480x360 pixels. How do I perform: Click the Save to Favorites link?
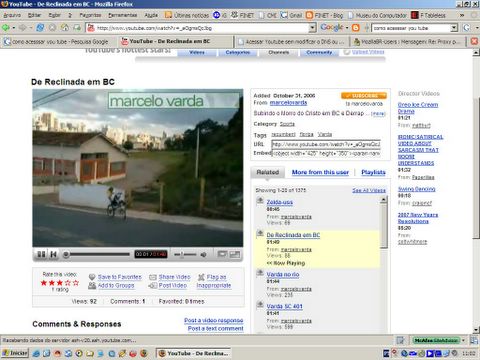pos(120,277)
